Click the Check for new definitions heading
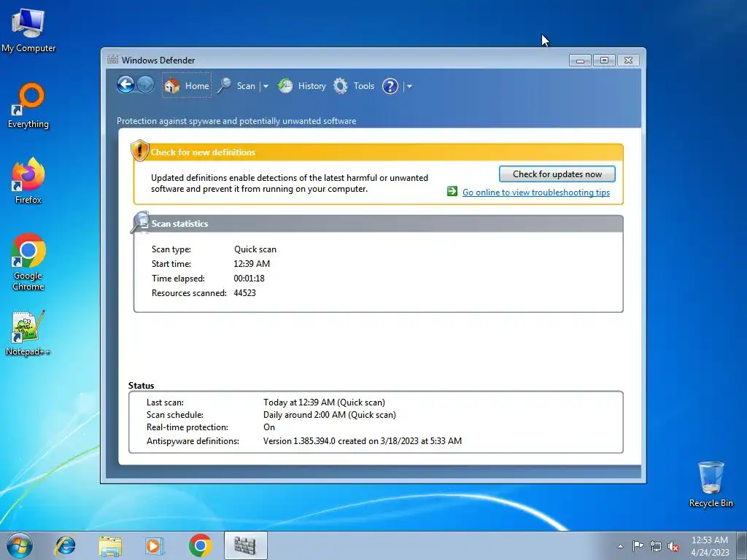Viewport: 747px width, 560px height. pyautogui.click(x=203, y=152)
